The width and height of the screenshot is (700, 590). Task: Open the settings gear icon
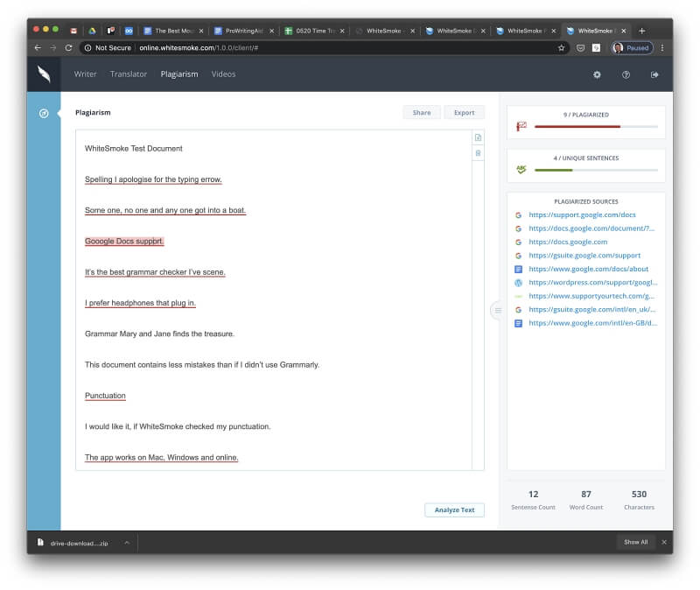[597, 74]
